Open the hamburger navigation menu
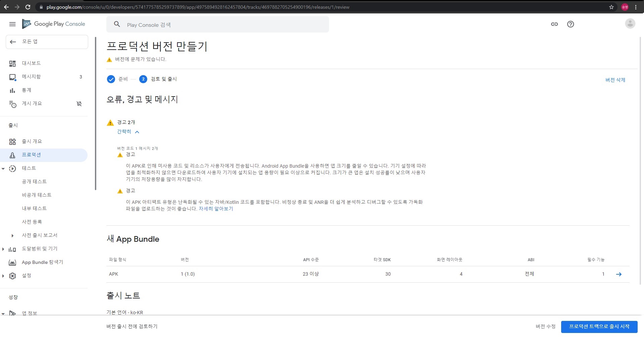Image resolution: width=644 pixels, height=337 pixels. pyautogui.click(x=12, y=24)
